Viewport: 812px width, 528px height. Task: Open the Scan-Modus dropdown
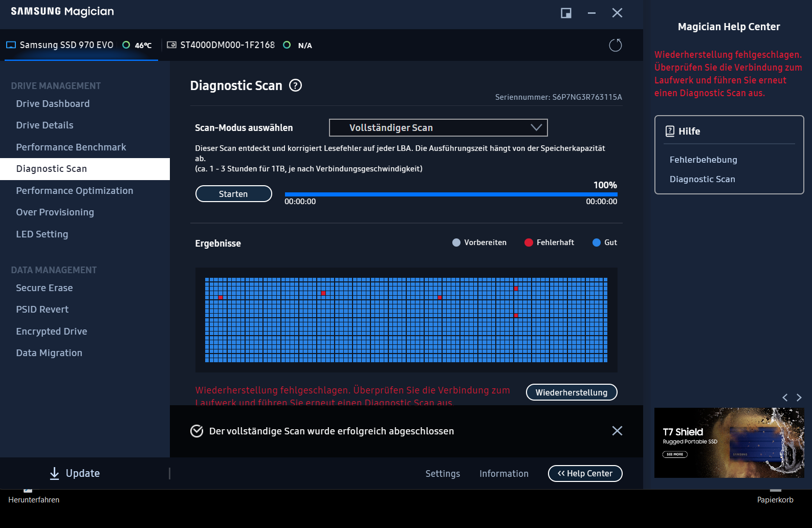438,127
